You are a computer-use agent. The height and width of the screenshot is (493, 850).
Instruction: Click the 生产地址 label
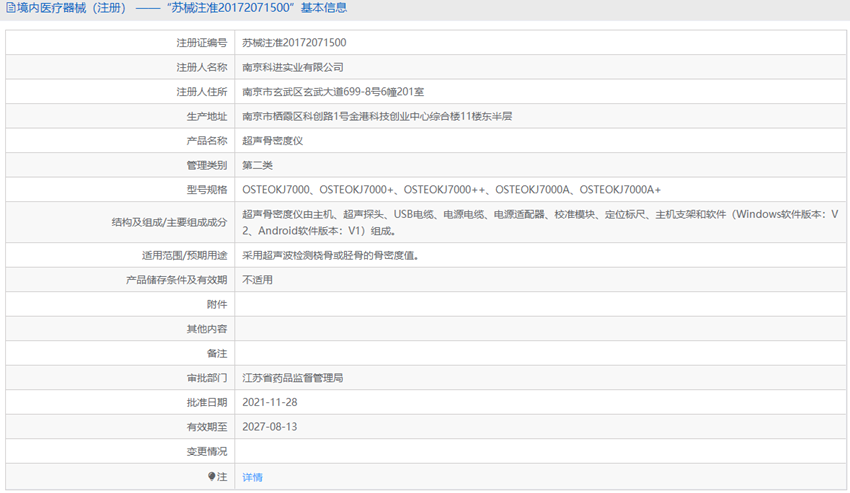tap(207, 116)
